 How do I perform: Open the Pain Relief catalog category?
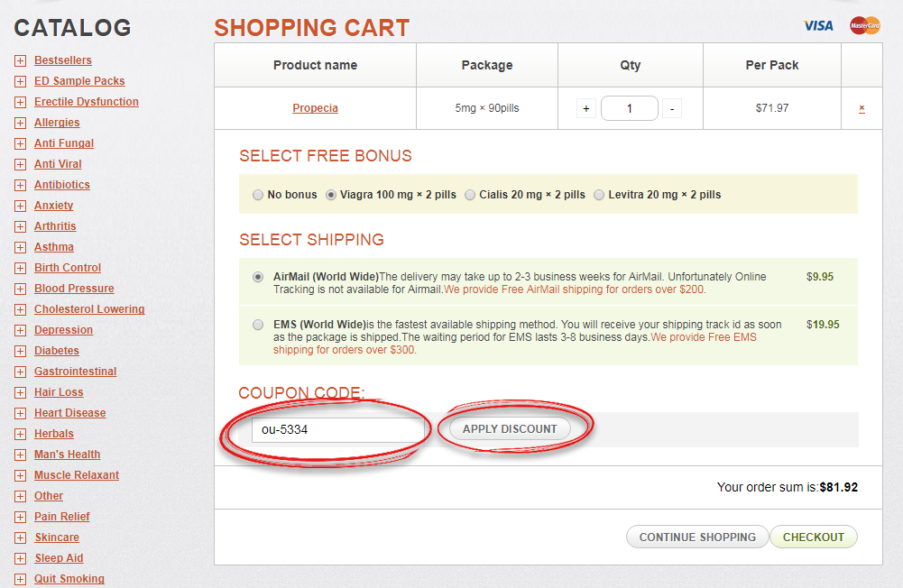click(61, 517)
